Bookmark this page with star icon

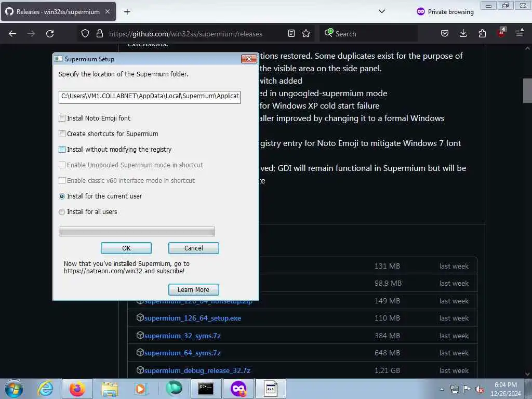click(306, 33)
